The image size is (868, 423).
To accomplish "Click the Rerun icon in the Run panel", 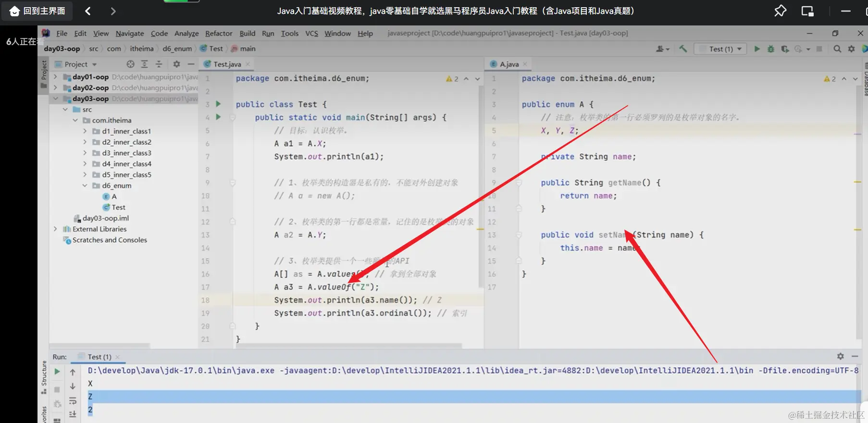I will 57,372.
